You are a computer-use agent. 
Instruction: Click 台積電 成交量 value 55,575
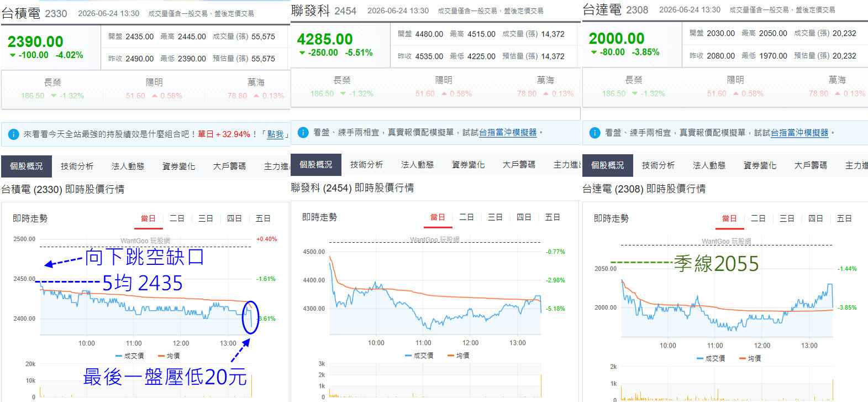tap(263, 36)
